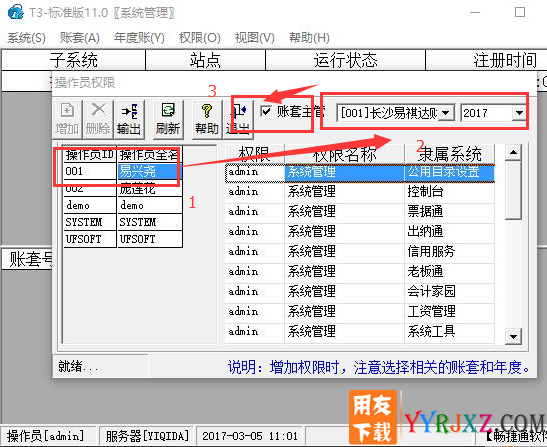Select operator 001 易兴尧 name cell
547x447 pixels.
(x=150, y=171)
